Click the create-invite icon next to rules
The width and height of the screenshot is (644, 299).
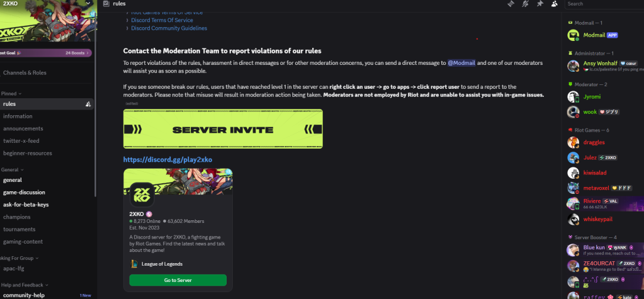pyautogui.click(x=88, y=104)
